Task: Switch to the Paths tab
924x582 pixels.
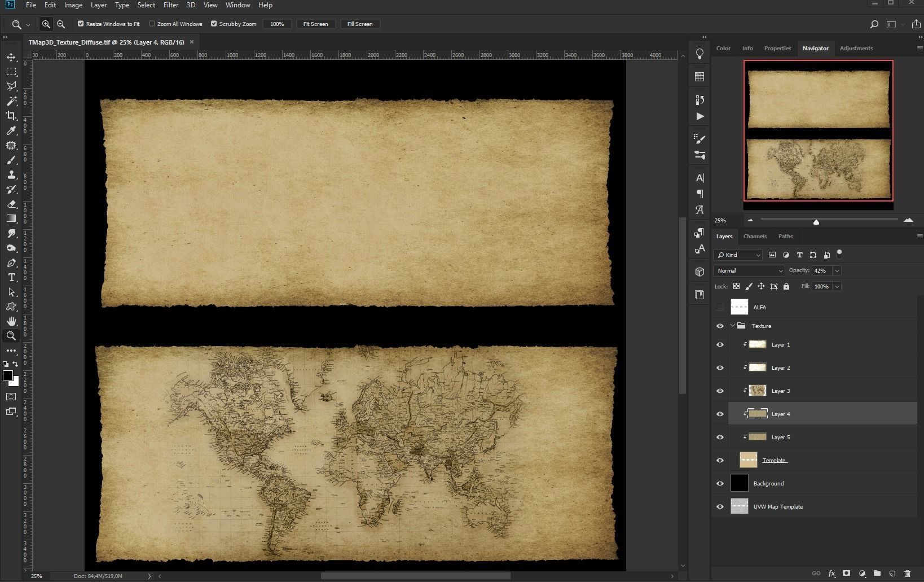Action: (785, 237)
